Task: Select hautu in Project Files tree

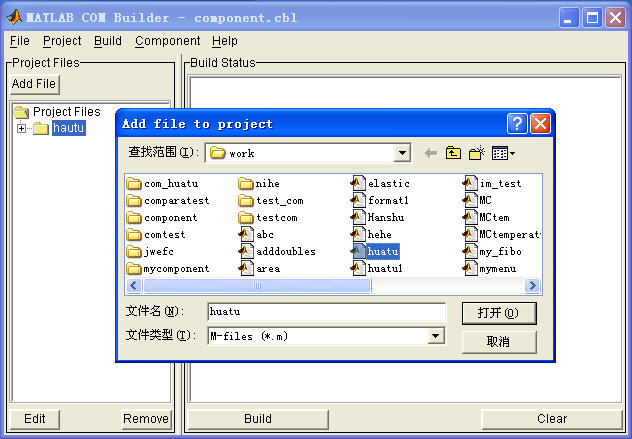Action: click(x=69, y=128)
